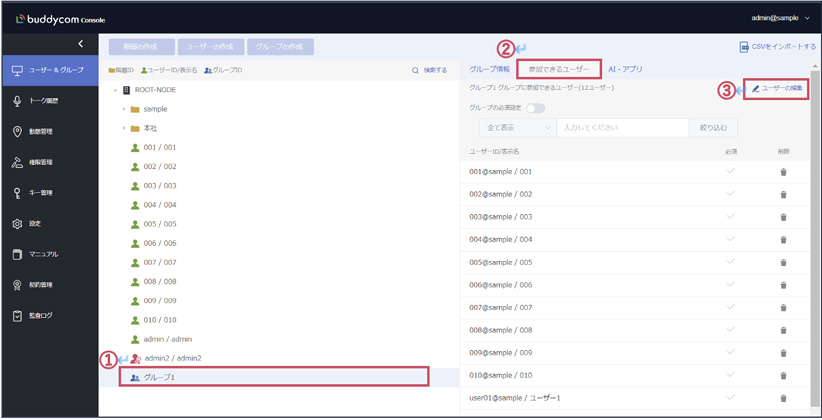This screenshot has width=822, height=420.
Task: Open キー管理 key icon in sidebar
Action: click(x=17, y=193)
